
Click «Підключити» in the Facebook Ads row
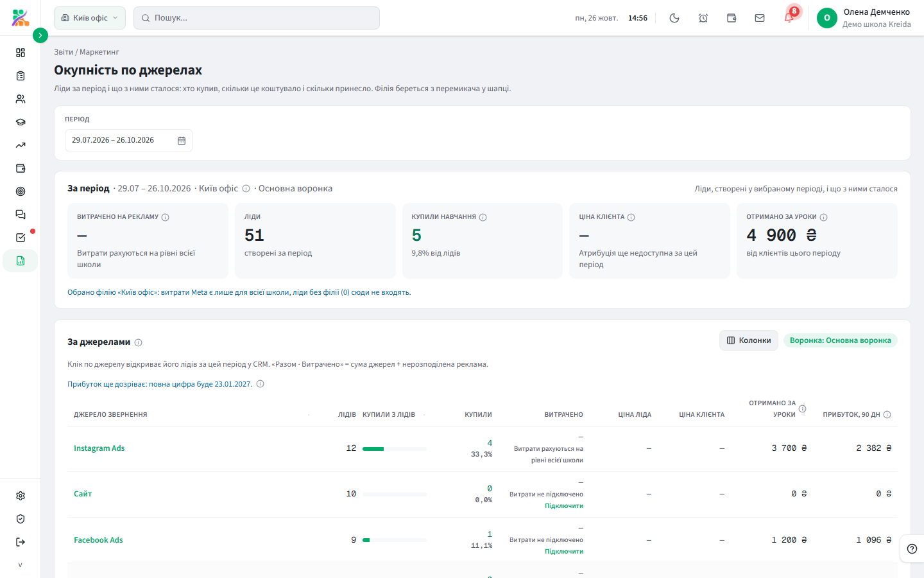pyautogui.click(x=564, y=552)
